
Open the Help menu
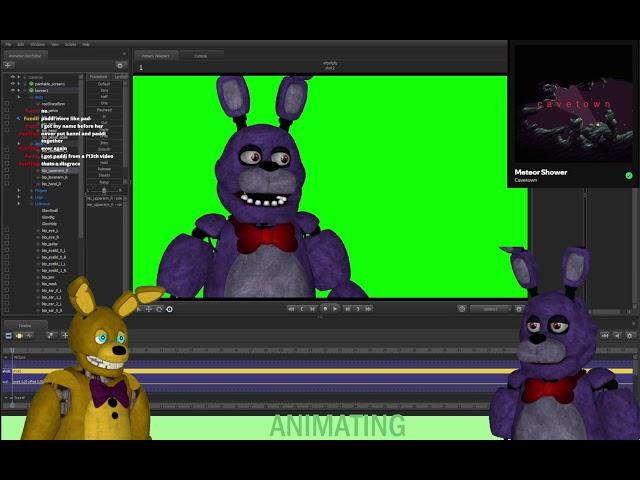click(86, 44)
